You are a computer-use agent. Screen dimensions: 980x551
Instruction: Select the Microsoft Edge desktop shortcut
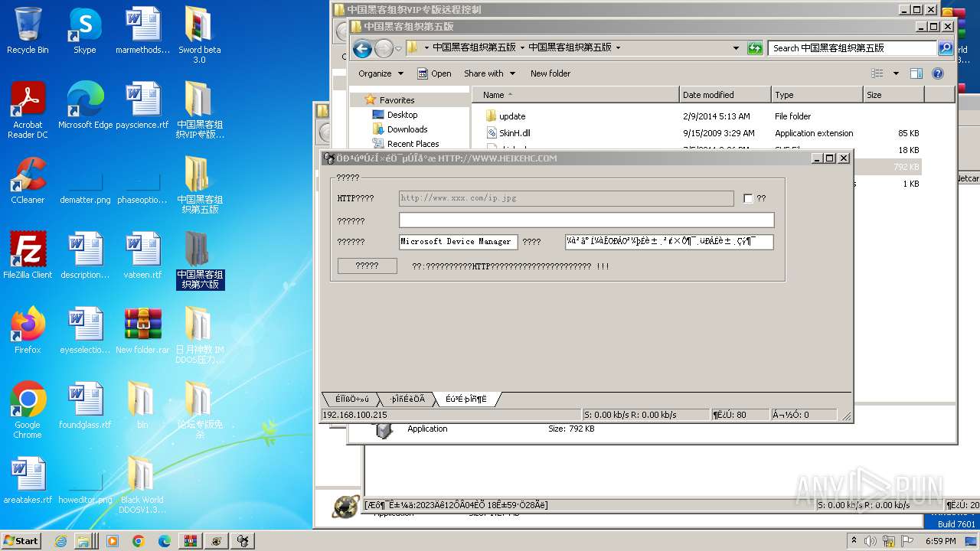pos(85,106)
